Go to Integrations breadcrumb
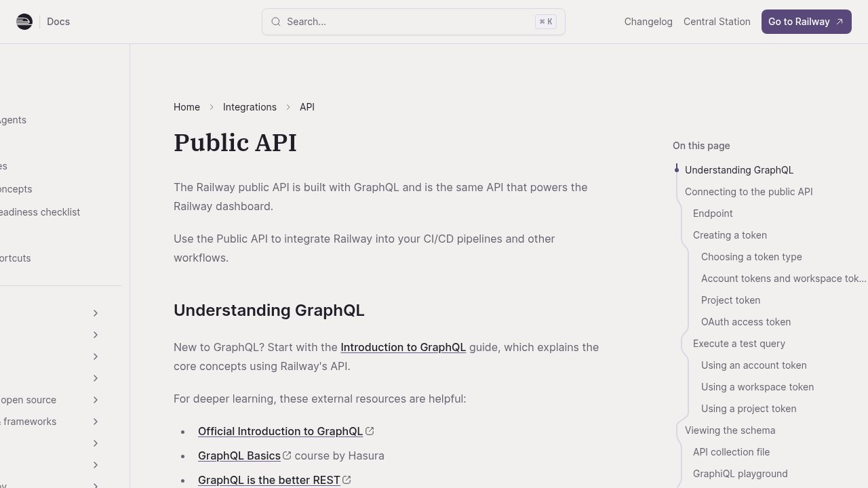868x488 pixels. point(250,107)
